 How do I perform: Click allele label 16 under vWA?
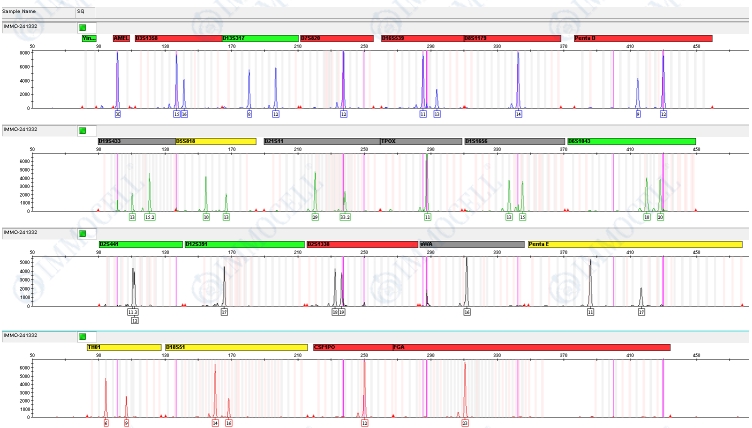coord(467,312)
